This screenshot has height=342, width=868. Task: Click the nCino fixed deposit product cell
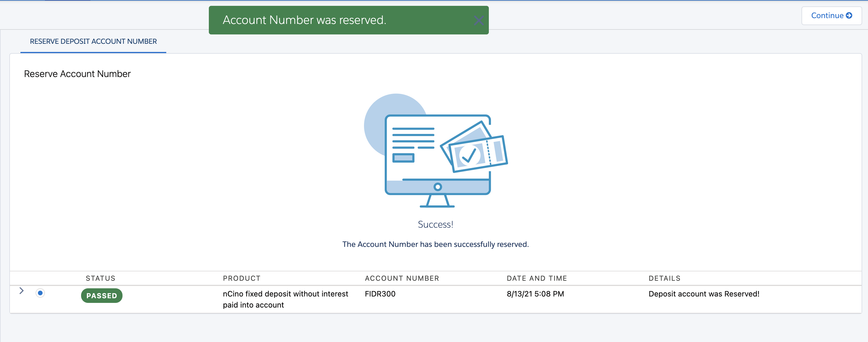(285, 299)
